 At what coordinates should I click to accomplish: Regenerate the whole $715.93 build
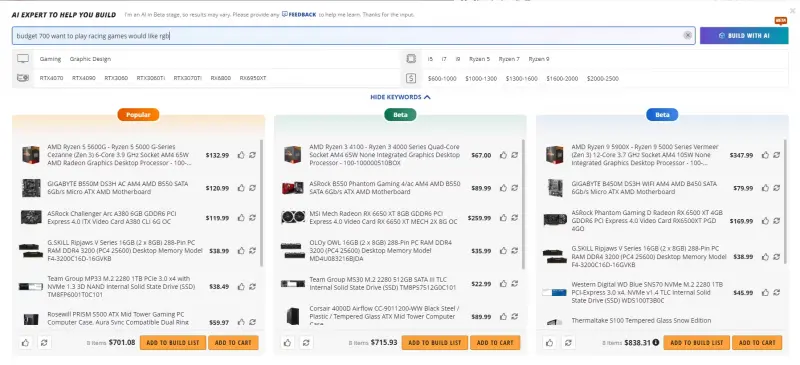coord(306,343)
